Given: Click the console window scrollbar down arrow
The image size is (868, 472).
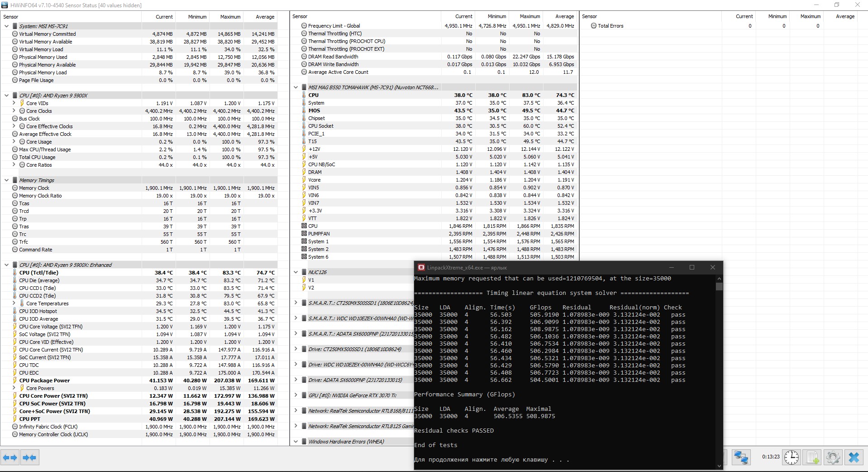Looking at the screenshot, I should [720, 466].
